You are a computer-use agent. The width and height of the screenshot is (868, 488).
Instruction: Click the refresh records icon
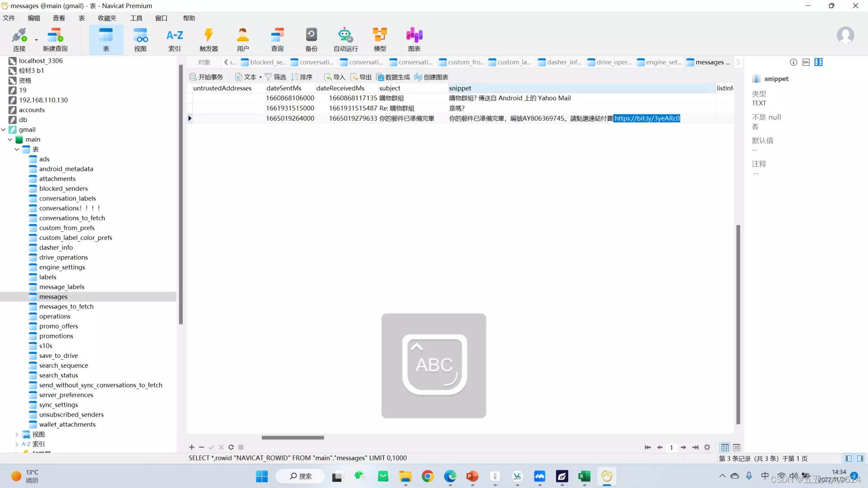pos(231,447)
